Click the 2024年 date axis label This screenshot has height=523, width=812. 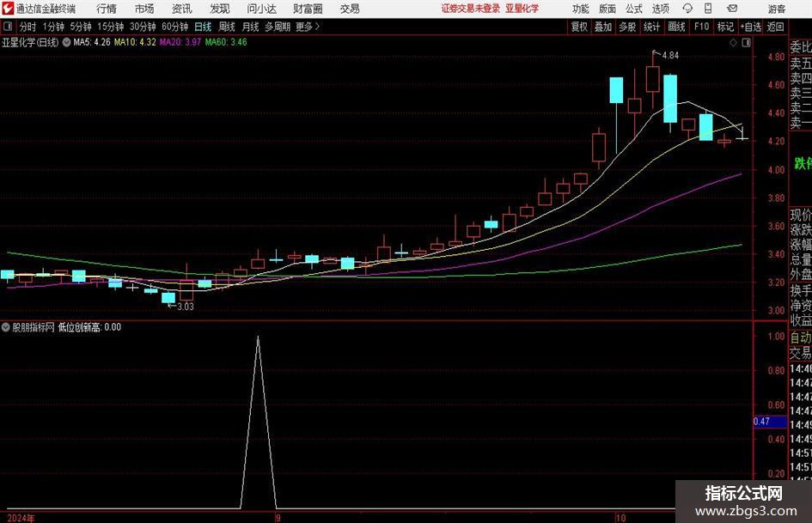(x=21, y=518)
